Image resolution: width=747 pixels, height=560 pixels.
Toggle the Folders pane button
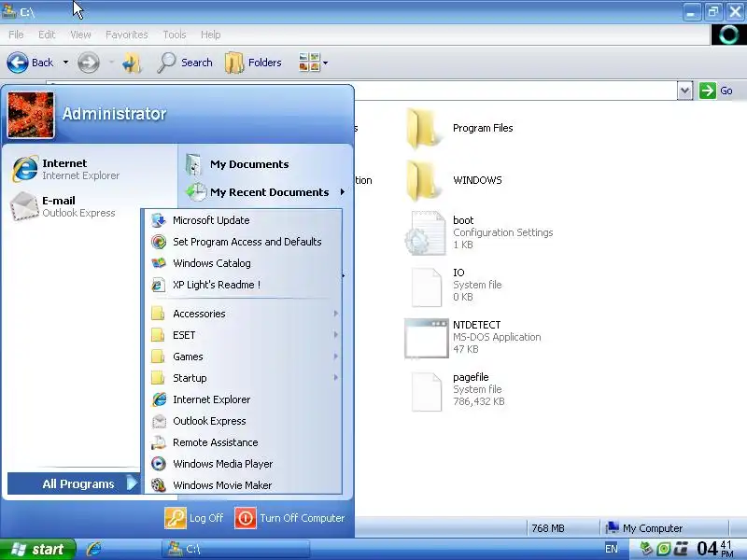253,63
